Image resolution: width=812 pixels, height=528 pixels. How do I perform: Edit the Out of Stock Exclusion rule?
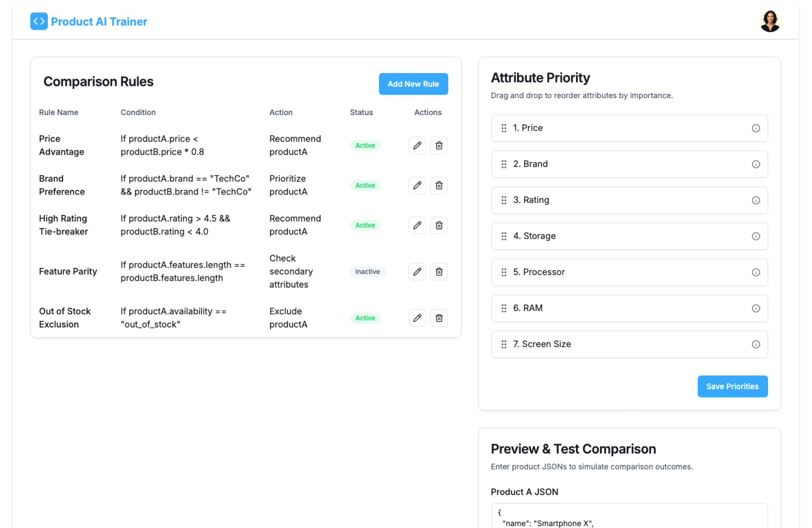pyautogui.click(x=417, y=318)
